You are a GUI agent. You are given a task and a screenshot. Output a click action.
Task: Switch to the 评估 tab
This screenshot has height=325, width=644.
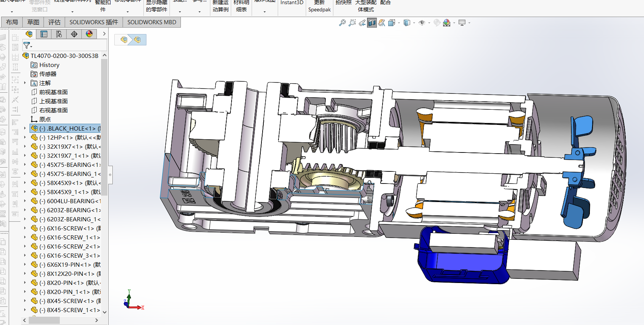[54, 22]
